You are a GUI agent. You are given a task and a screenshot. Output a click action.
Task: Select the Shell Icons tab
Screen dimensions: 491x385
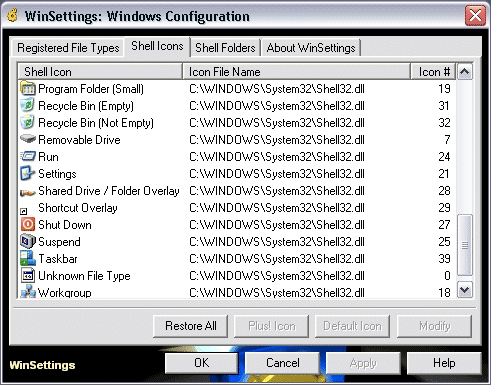157,46
